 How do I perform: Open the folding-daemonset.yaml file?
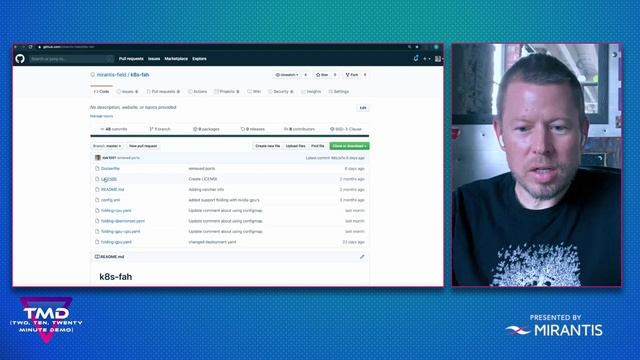[123, 221]
